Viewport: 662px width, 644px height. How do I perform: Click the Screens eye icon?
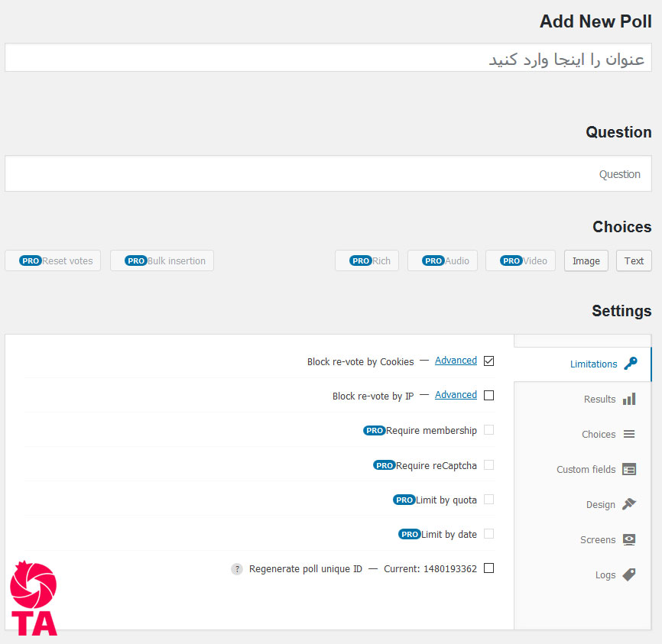point(629,539)
